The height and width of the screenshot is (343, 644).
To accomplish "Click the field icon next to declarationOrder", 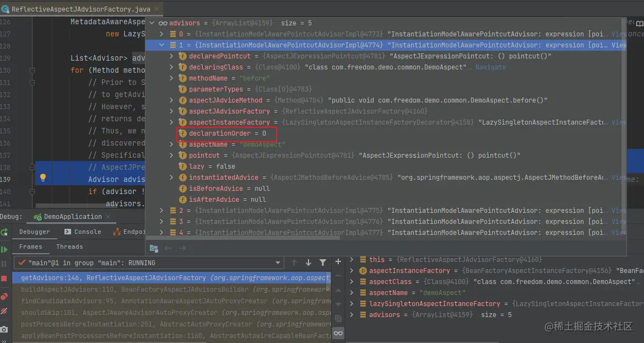I will 182,133.
